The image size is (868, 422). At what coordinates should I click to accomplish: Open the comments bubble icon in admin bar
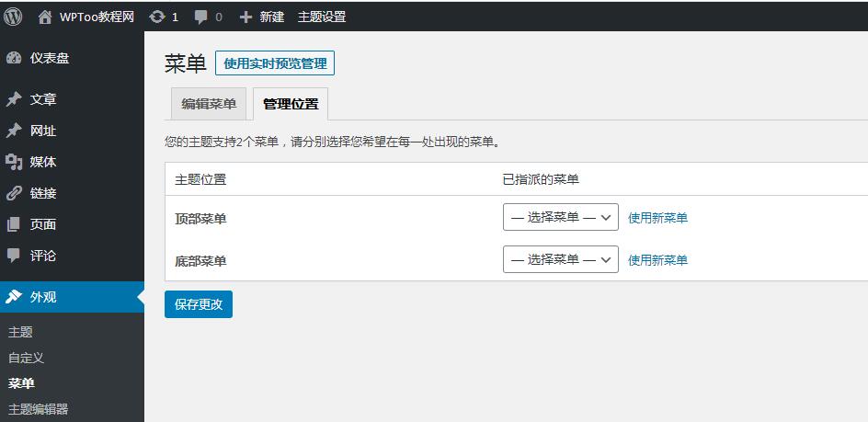(x=200, y=17)
